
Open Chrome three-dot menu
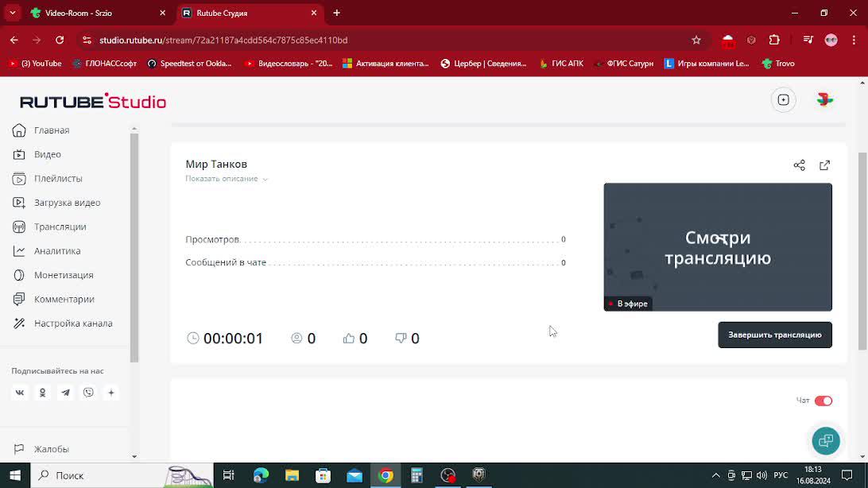(854, 40)
